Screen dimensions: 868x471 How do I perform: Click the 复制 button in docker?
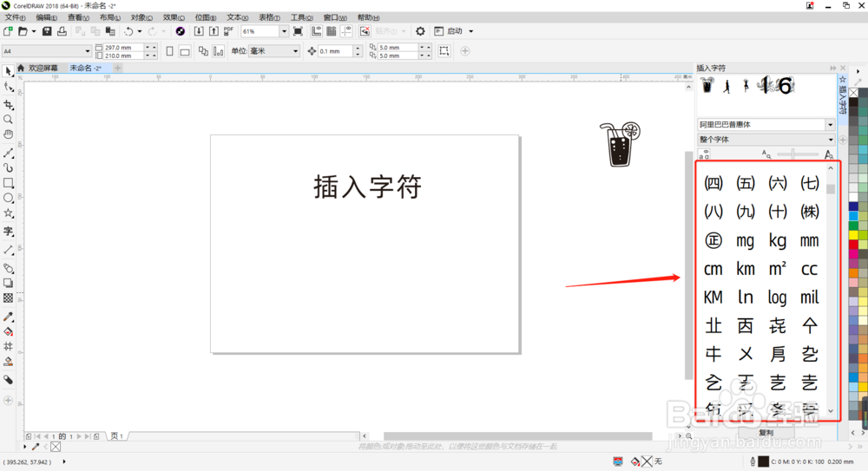[766, 433]
